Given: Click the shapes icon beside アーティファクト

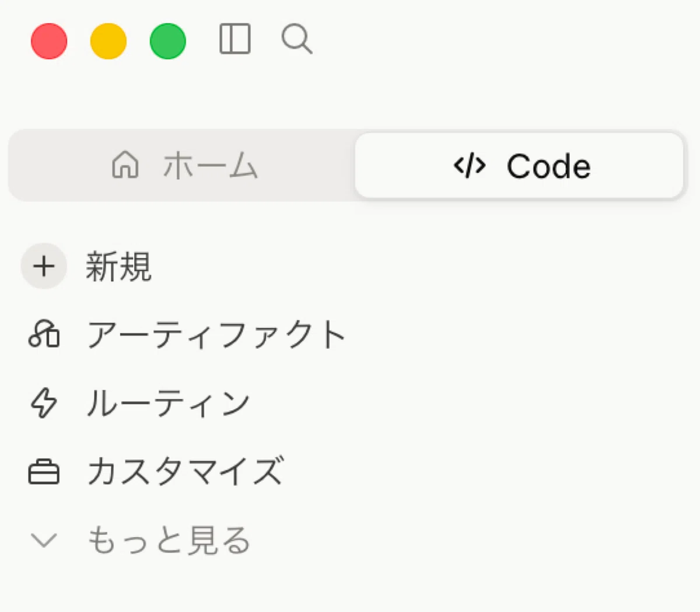Looking at the screenshot, I should pos(44,334).
